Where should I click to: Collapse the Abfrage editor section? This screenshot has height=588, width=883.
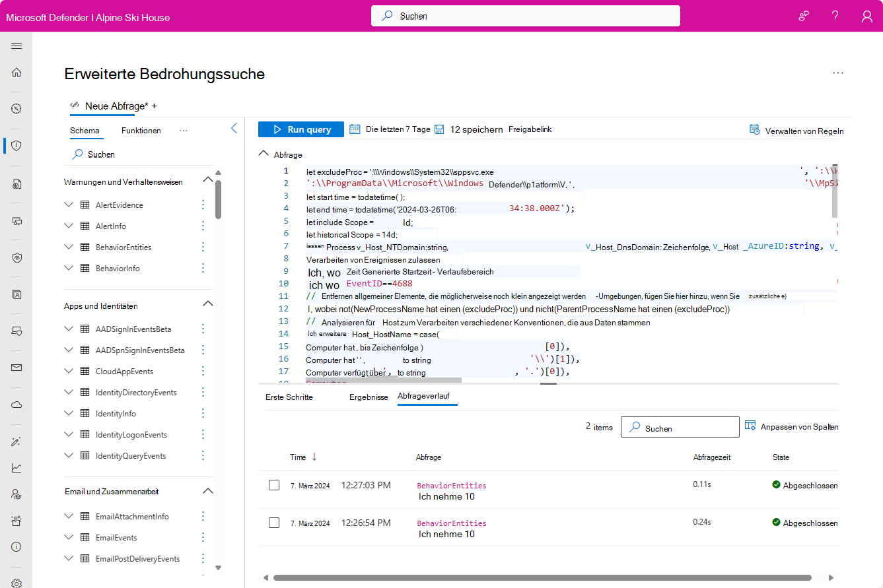263,154
